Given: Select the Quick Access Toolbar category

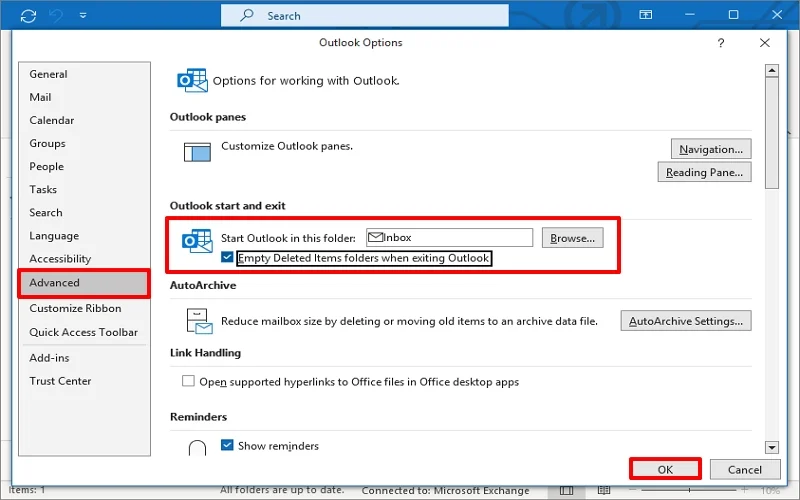Looking at the screenshot, I should pyautogui.click(x=84, y=332).
